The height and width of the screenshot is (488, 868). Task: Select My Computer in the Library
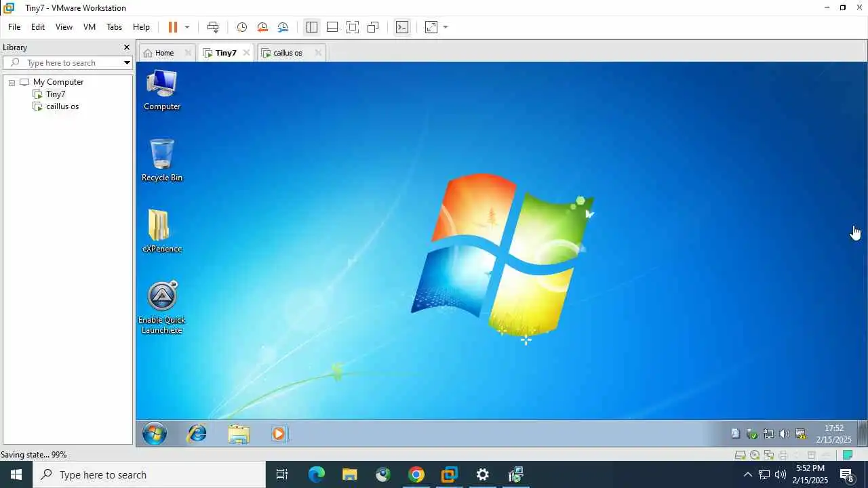pos(58,82)
